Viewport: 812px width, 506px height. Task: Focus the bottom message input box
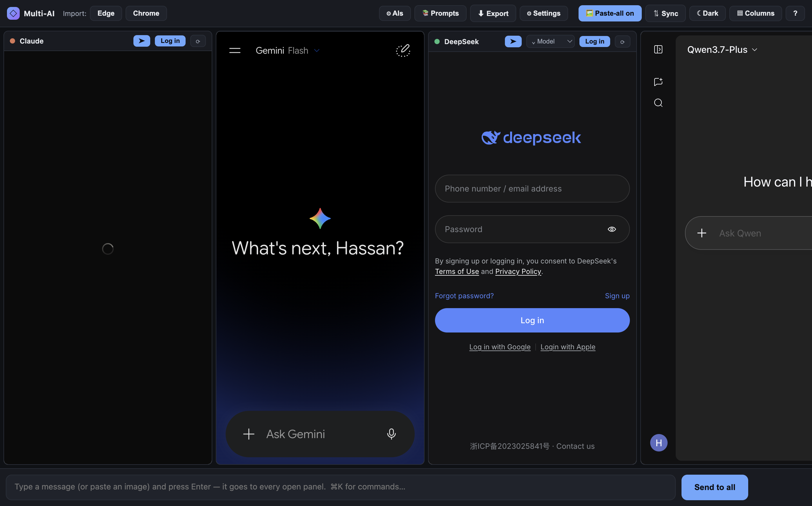click(x=340, y=487)
